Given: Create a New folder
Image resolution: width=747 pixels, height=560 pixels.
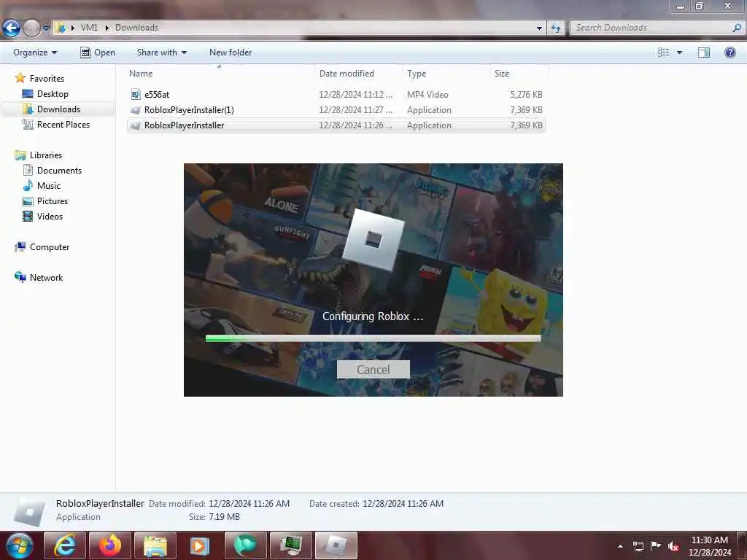Looking at the screenshot, I should pos(231,52).
